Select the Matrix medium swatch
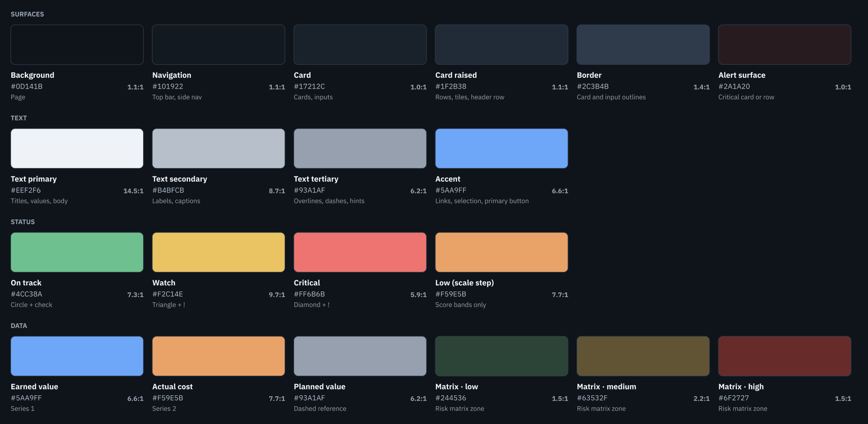This screenshot has height=424, width=868. [x=643, y=356]
